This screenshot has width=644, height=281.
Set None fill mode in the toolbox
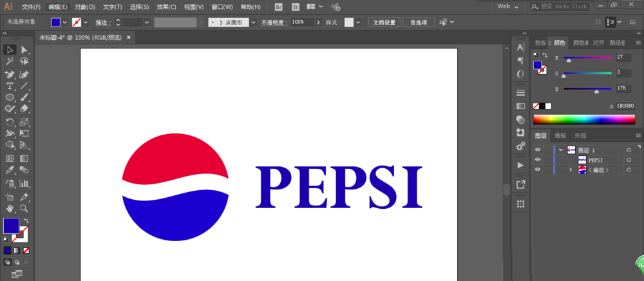(26, 250)
